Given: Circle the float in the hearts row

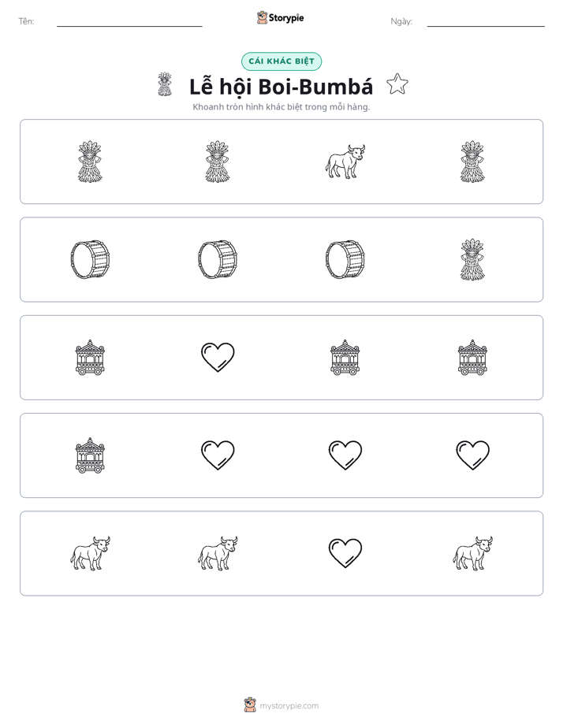Looking at the screenshot, I should [x=90, y=455].
